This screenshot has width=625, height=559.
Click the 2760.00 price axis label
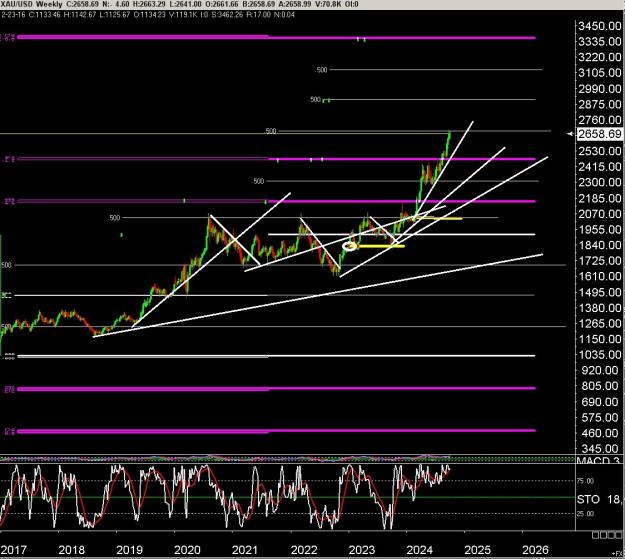[x=599, y=120]
